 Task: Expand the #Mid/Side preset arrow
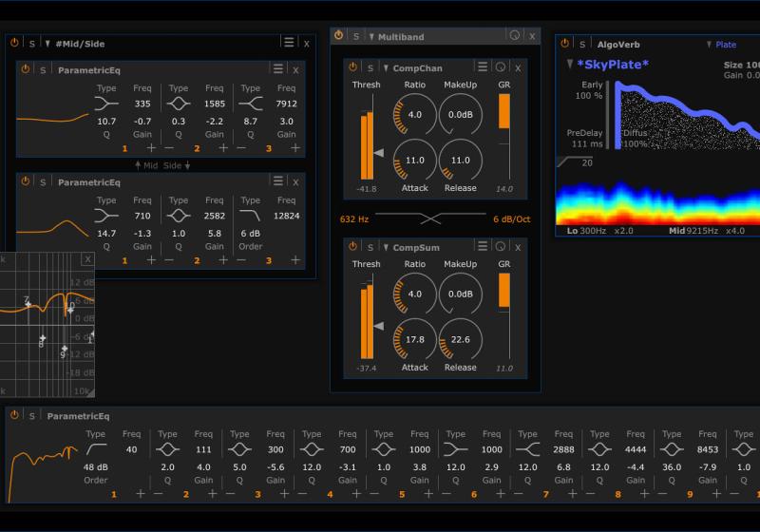point(47,44)
